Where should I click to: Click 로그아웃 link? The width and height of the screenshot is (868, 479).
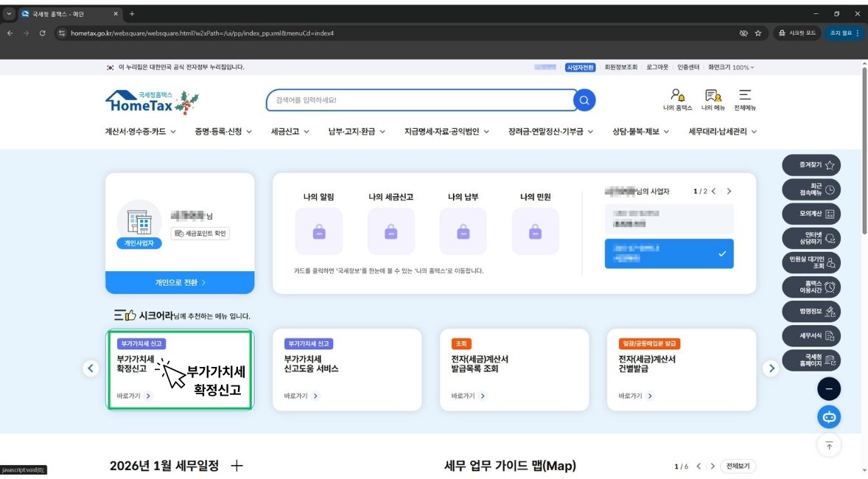657,68
